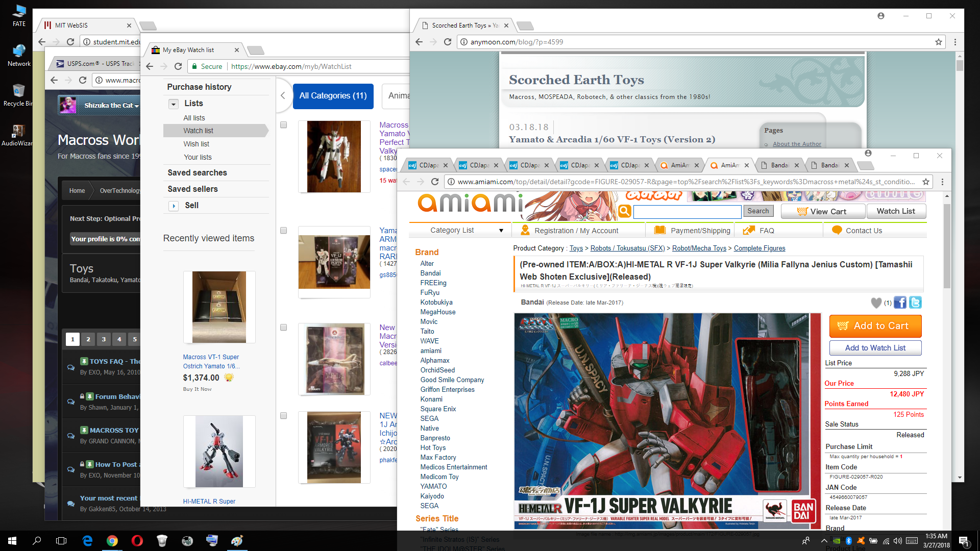Click the Add to Cart button
This screenshot has height=551, width=980.
tap(875, 325)
